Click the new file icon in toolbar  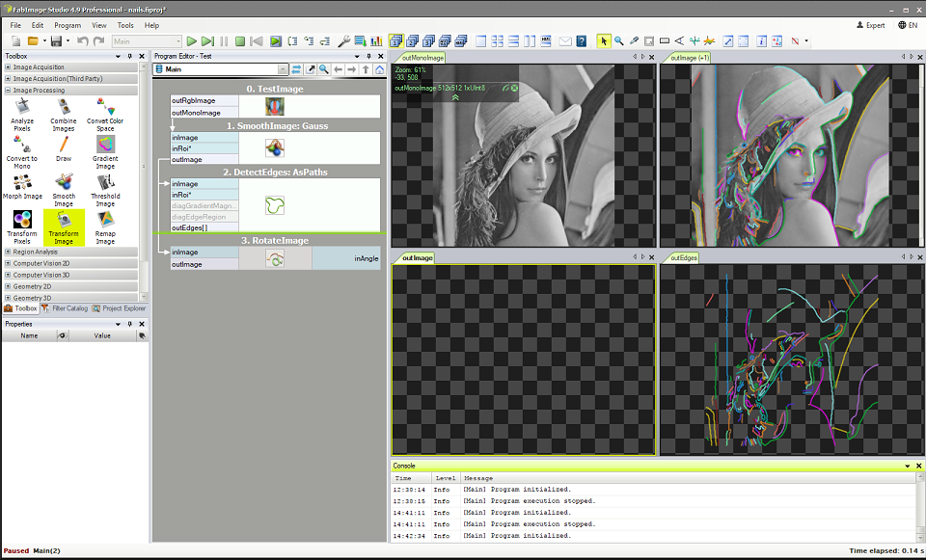[x=16, y=41]
